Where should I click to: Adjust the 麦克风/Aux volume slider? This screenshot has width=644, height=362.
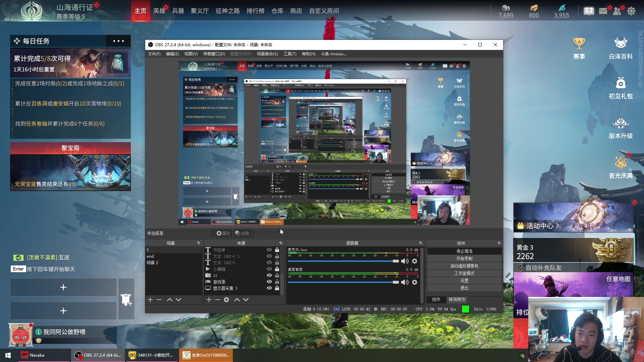395,261
